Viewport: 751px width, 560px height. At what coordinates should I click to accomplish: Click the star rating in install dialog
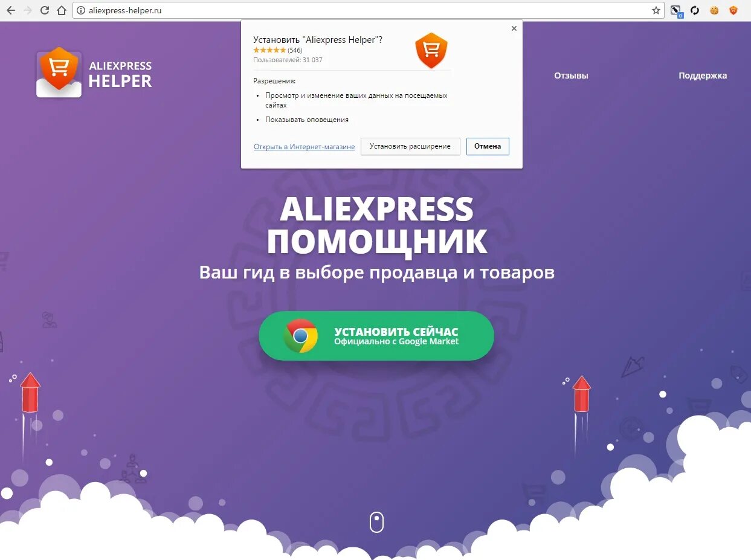pyautogui.click(x=269, y=50)
